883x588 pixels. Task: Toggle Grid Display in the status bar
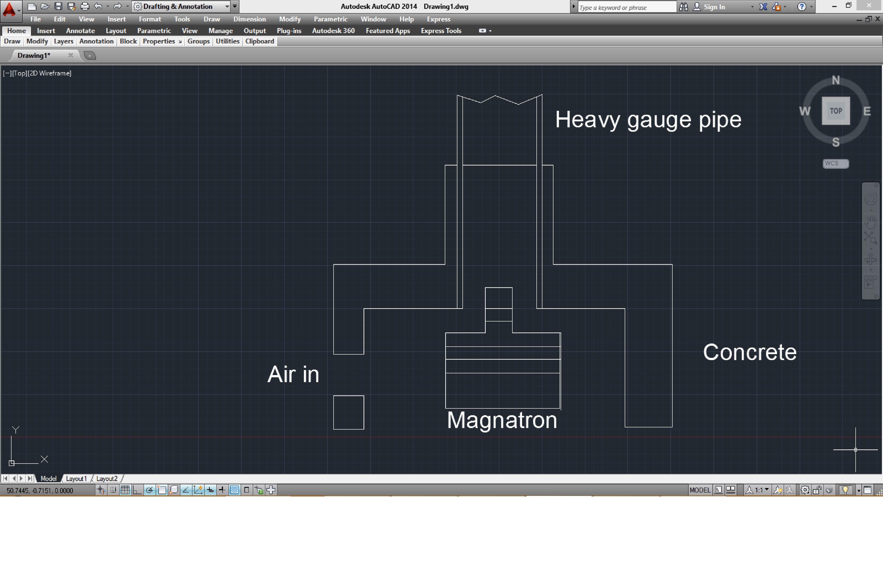[125, 490]
